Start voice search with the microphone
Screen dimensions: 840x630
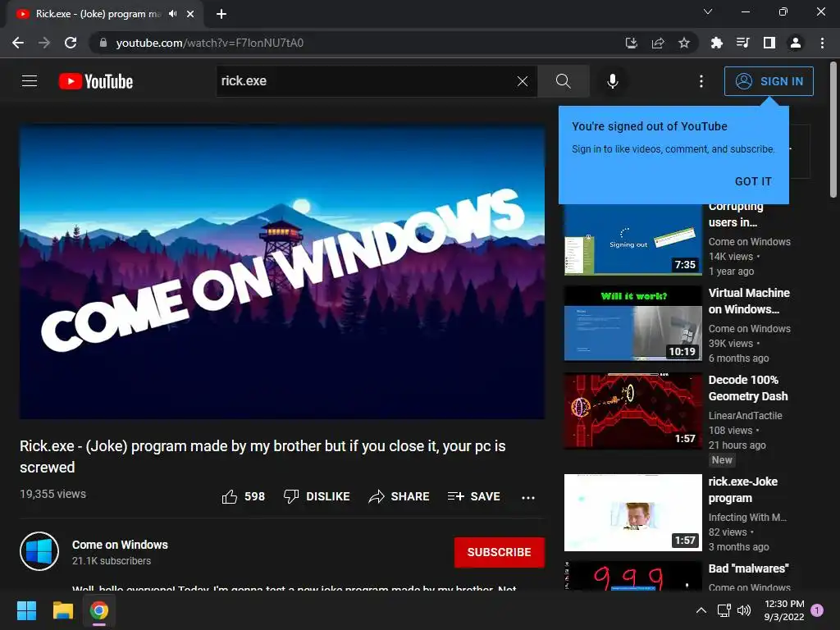[612, 81]
